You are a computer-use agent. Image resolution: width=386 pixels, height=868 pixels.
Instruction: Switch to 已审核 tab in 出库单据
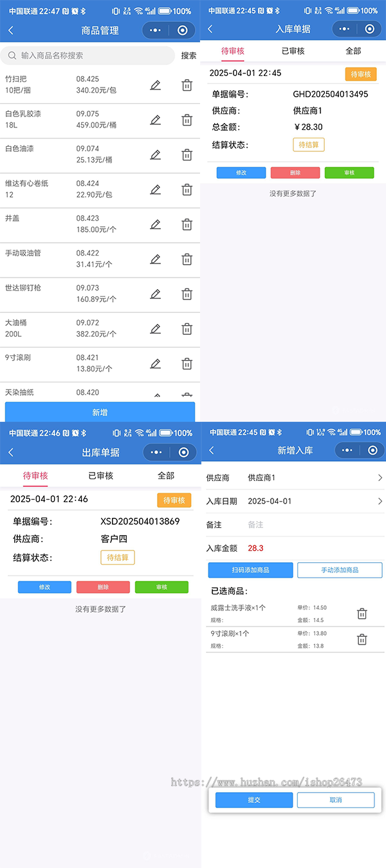[101, 475]
